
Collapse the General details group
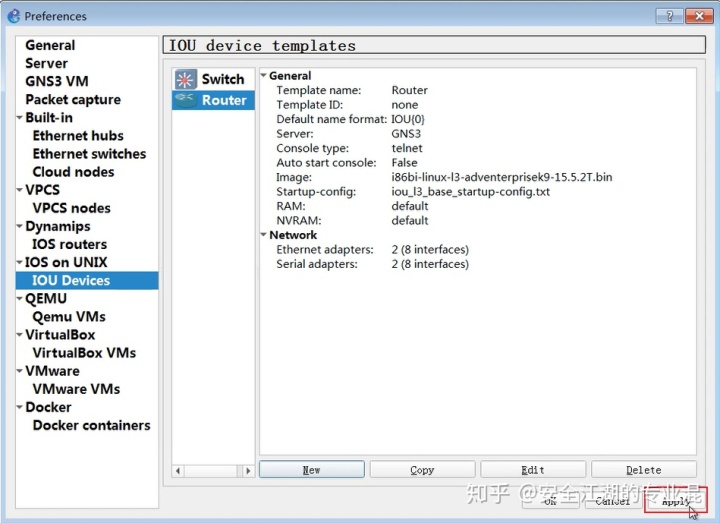coord(264,75)
